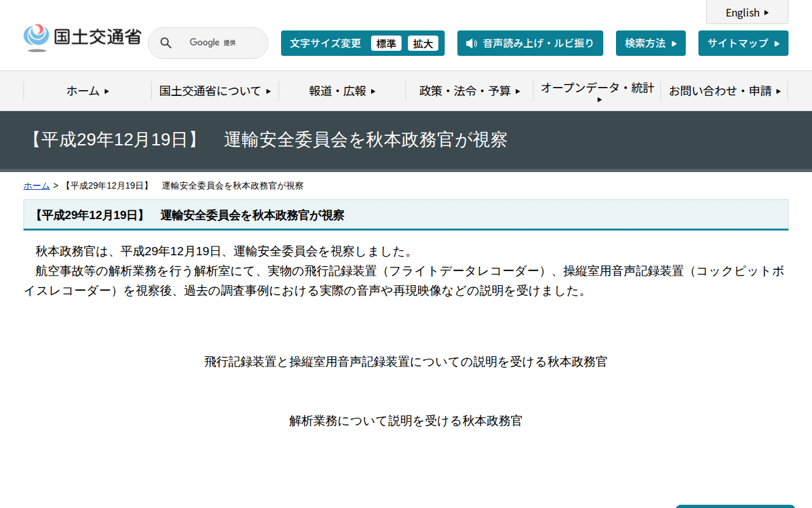Expand the 国土交通省について menu

coord(214,91)
